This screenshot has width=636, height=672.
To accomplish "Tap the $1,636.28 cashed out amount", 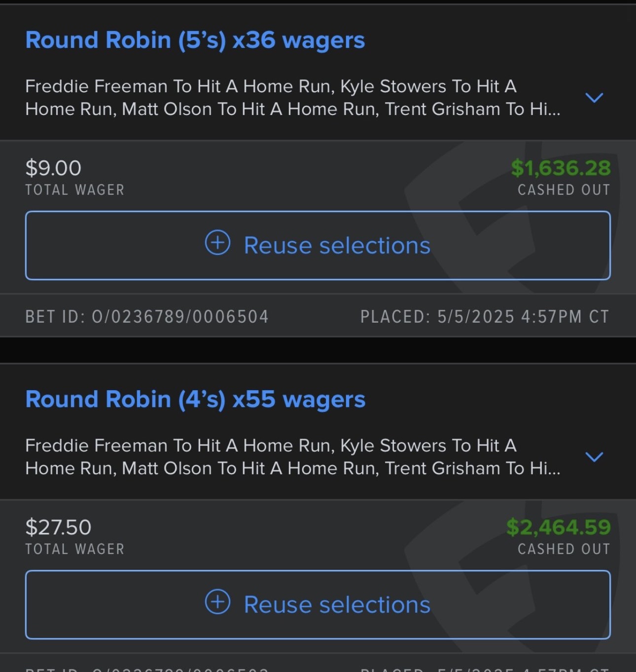I will click(561, 168).
